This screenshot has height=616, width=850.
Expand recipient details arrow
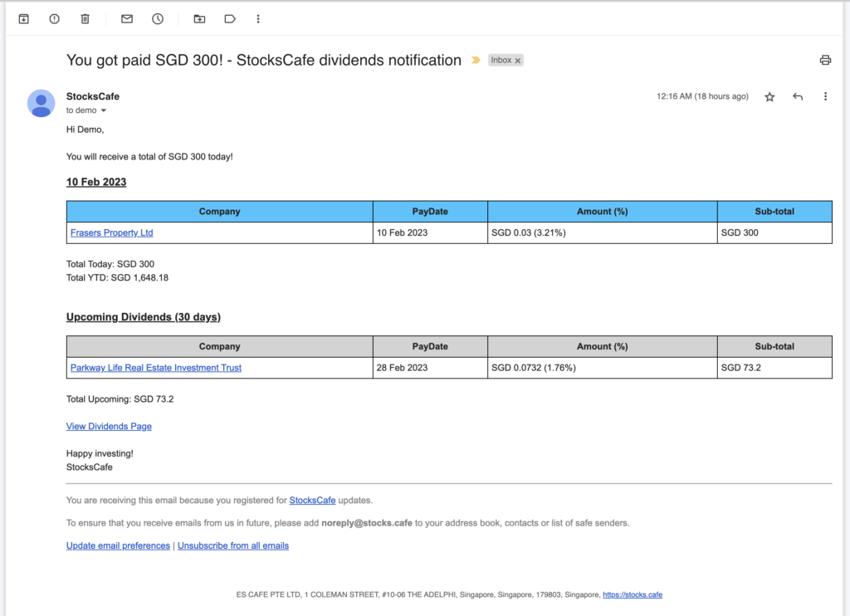coord(104,110)
